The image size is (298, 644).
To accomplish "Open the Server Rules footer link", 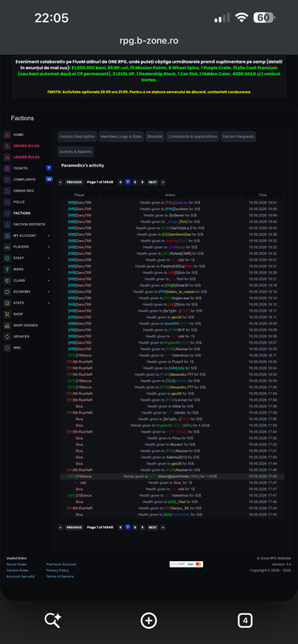I will tap(16, 564).
